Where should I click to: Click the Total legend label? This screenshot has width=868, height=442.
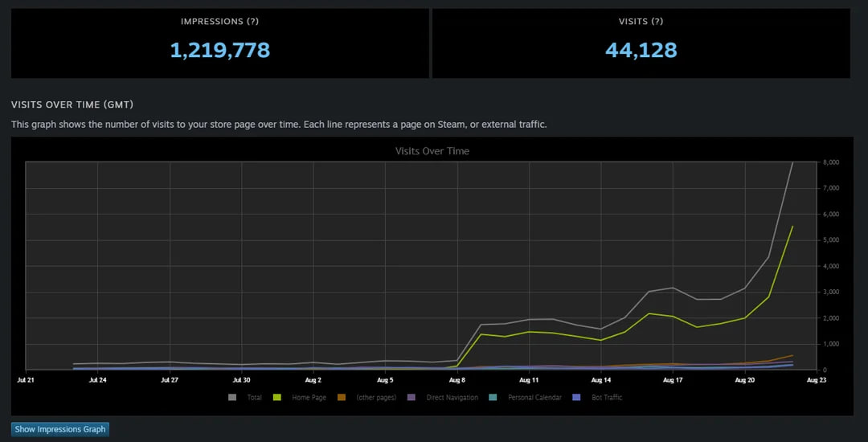[254, 397]
